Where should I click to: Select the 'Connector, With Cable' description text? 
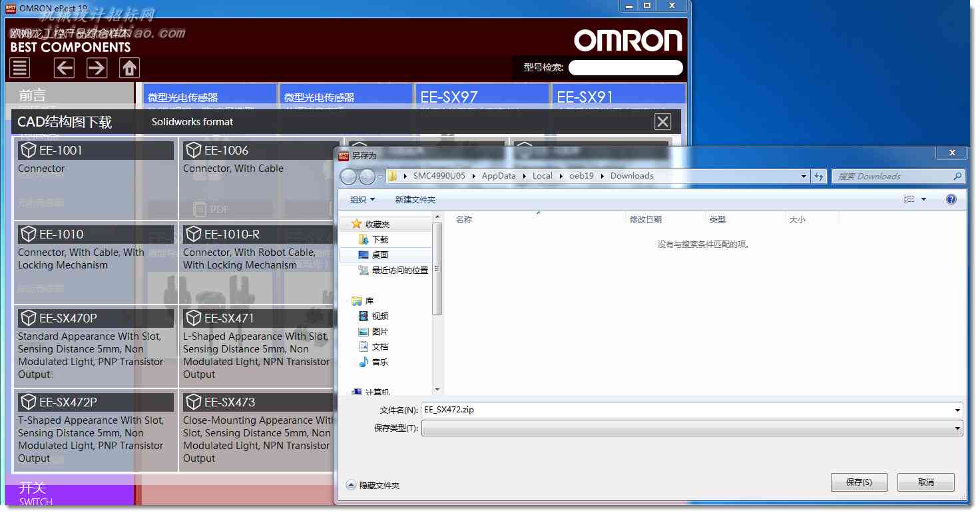pos(233,169)
